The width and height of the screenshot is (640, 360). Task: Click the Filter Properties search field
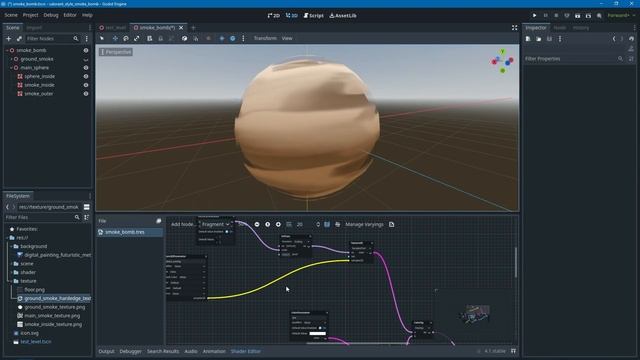point(575,59)
